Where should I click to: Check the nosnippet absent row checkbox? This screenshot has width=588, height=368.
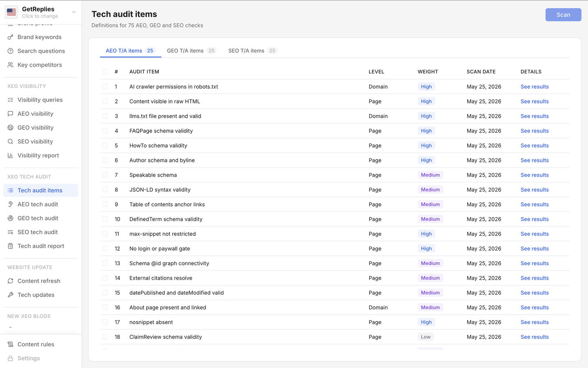(105, 322)
